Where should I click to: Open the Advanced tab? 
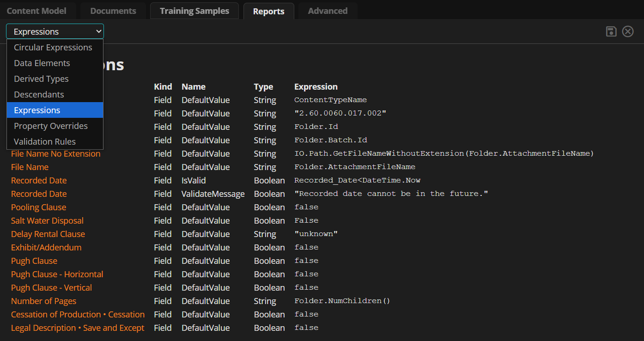pyautogui.click(x=328, y=11)
